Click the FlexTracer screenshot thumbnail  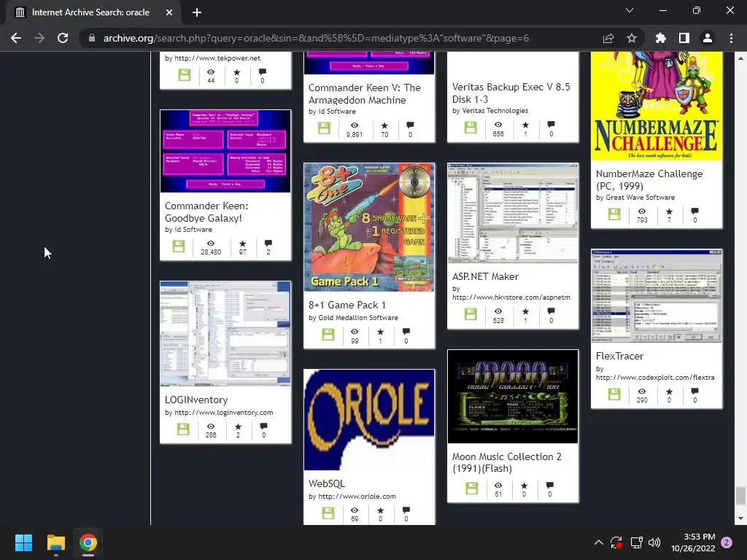pos(657,296)
